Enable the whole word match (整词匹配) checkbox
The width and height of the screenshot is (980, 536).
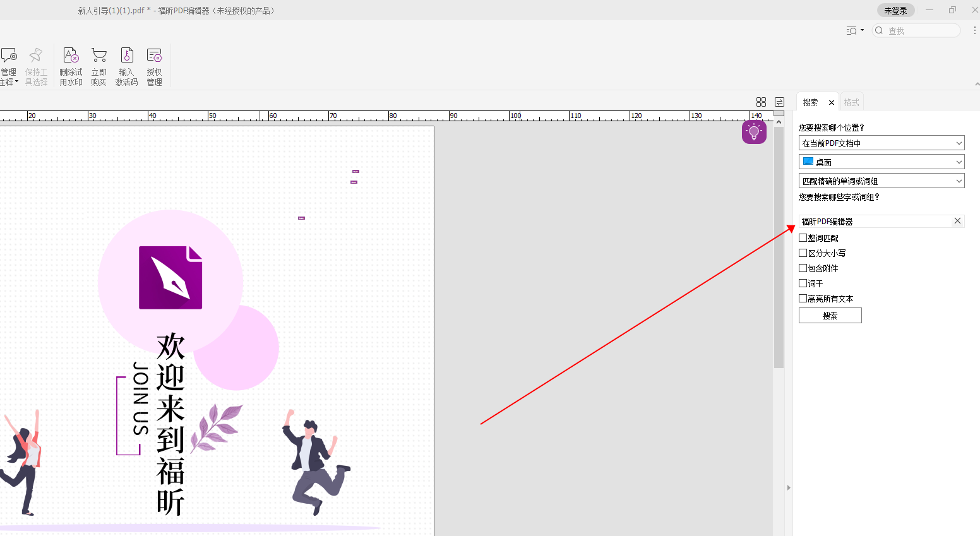[x=803, y=238]
